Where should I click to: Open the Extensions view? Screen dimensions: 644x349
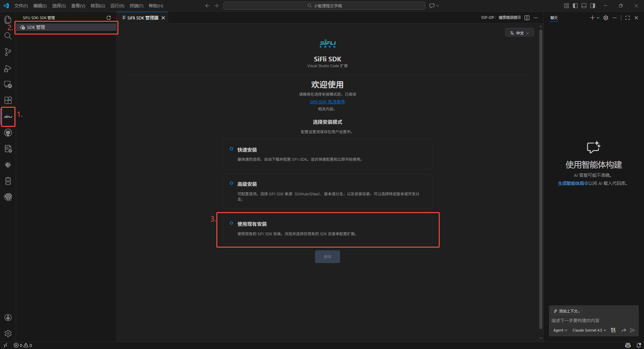click(8, 100)
